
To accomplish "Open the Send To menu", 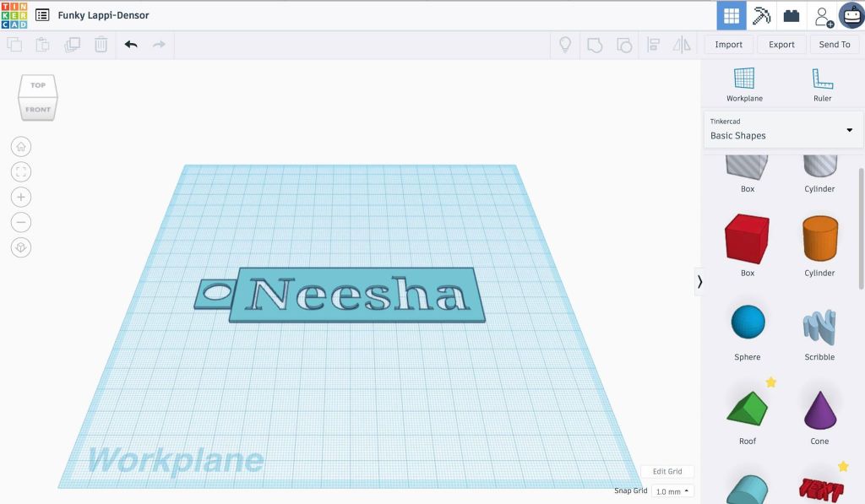I will click(x=834, y=45).
